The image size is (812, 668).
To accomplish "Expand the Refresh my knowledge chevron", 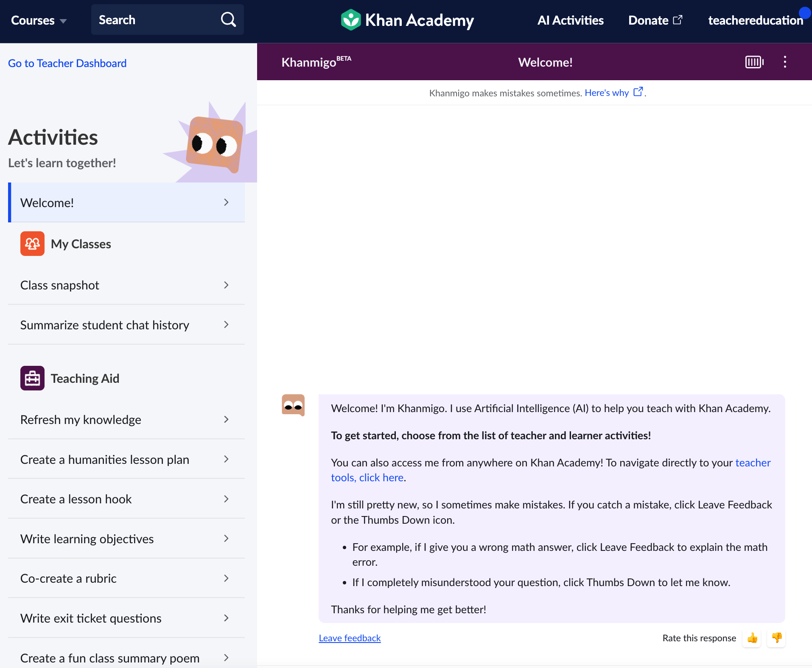I will [x=226, y=419].
